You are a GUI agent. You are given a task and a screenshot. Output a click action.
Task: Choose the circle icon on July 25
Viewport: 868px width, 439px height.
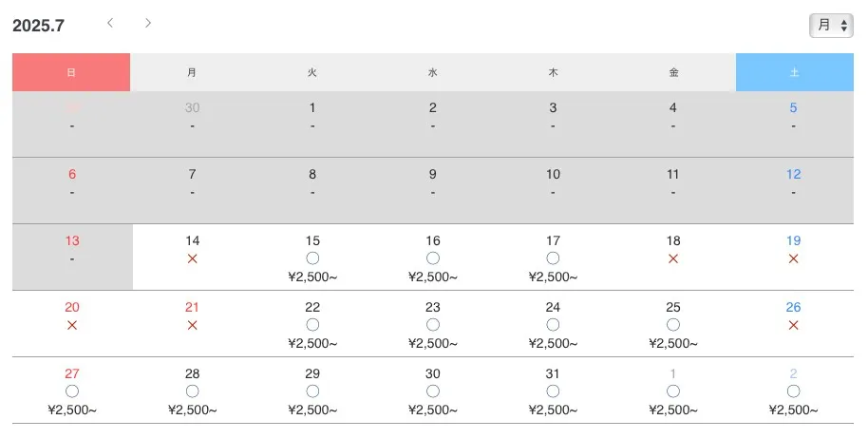[673, 325]
